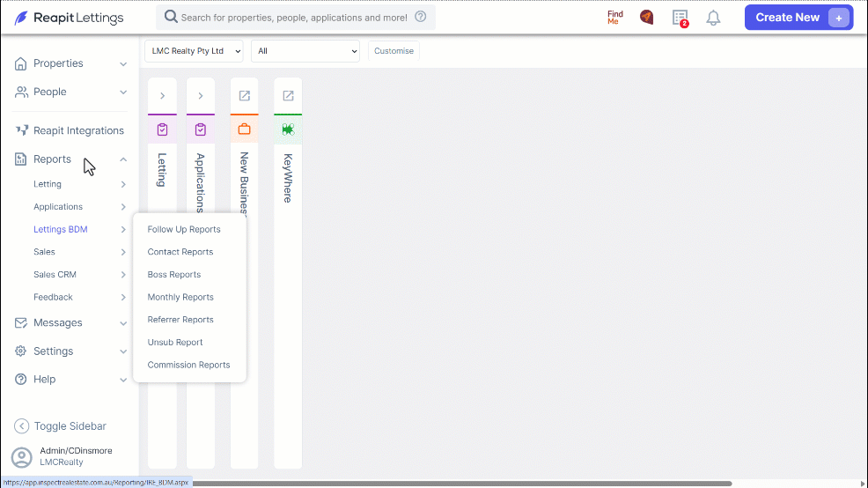Image resolution: width=868 pixels, height=488 pixels.
Task: Collapse the Reports menu chevron
Action: [123, 159]
